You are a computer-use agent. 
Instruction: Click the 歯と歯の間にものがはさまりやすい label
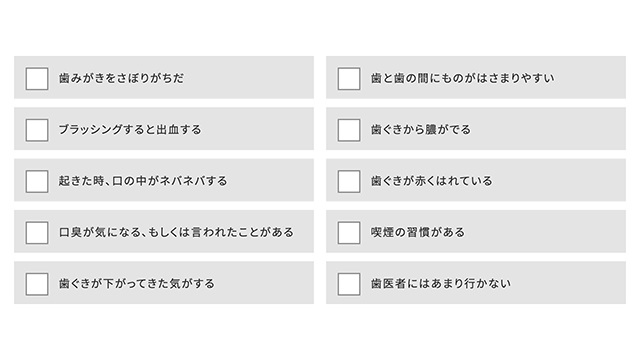[462, 78]
